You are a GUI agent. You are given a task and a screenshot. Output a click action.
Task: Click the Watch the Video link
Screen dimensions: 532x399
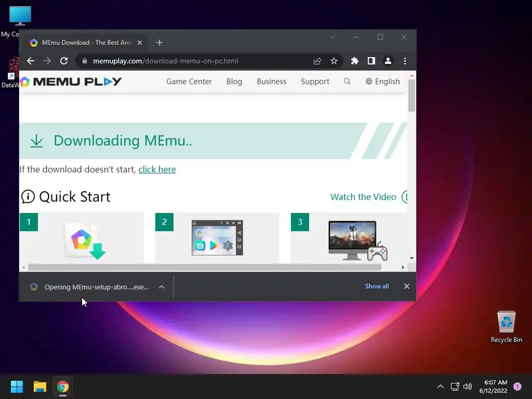tap(363, 197)
